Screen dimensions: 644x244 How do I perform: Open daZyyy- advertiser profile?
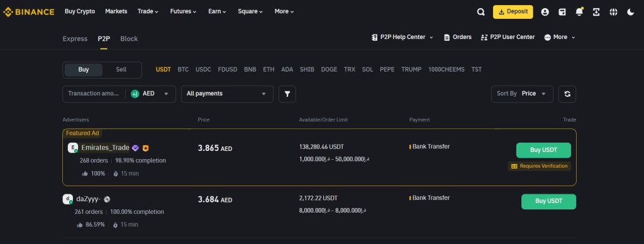point(88,199)
